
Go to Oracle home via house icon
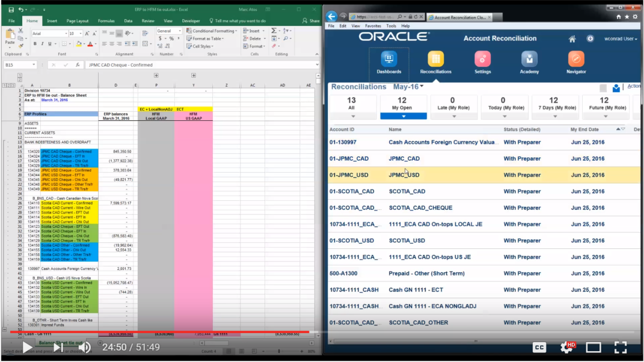click(x=572, y=39)
